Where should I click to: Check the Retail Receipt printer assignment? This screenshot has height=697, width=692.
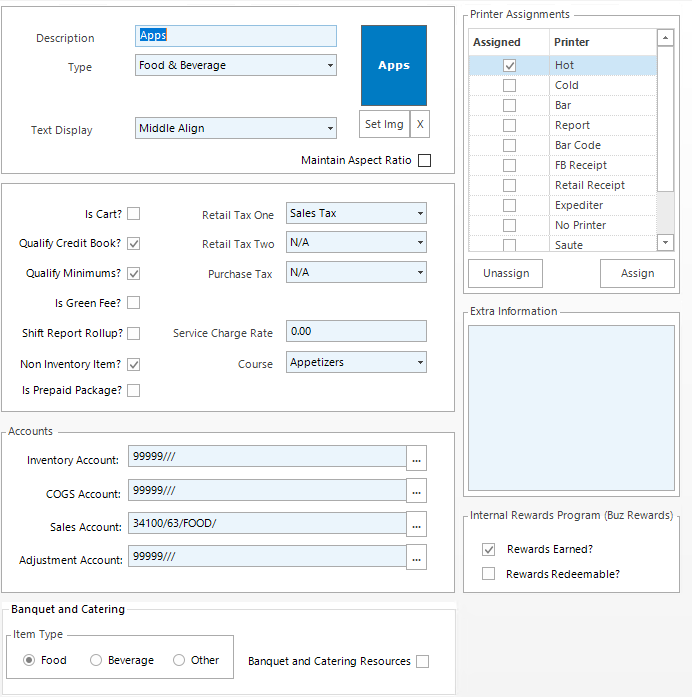(x=509, y=185)
